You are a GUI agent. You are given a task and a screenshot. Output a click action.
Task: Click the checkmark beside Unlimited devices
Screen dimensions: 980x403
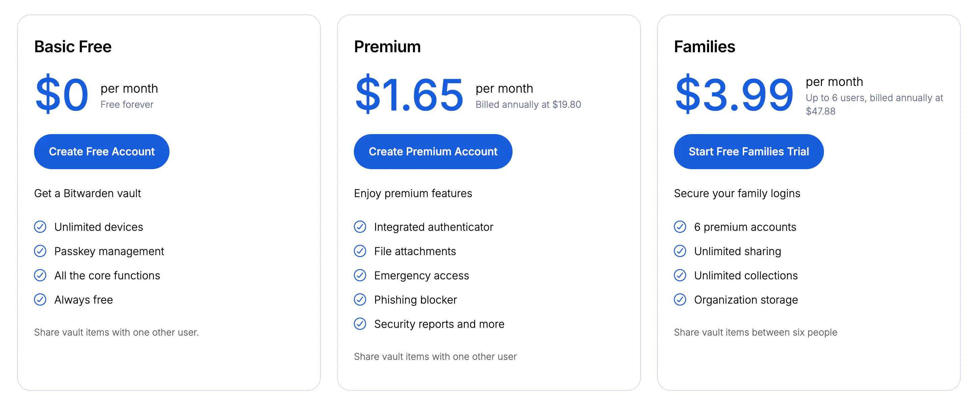tap(40, 227)
